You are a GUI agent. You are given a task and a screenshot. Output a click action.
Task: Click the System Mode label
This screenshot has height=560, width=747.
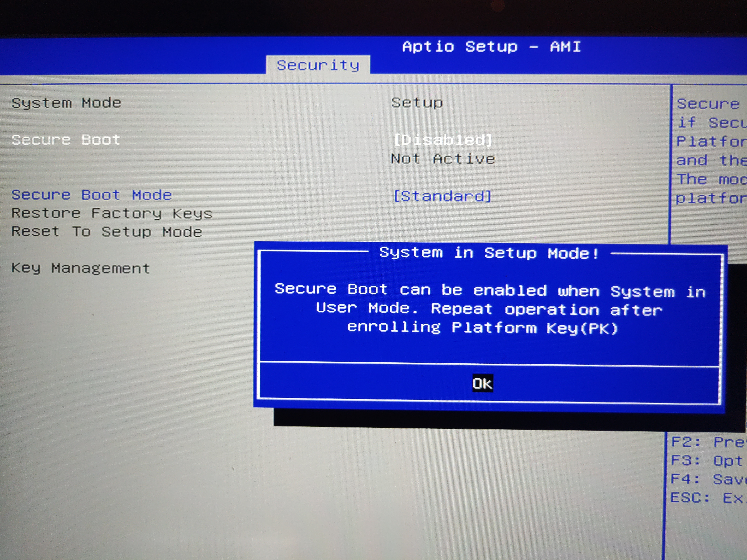click(x=66, y=103)
